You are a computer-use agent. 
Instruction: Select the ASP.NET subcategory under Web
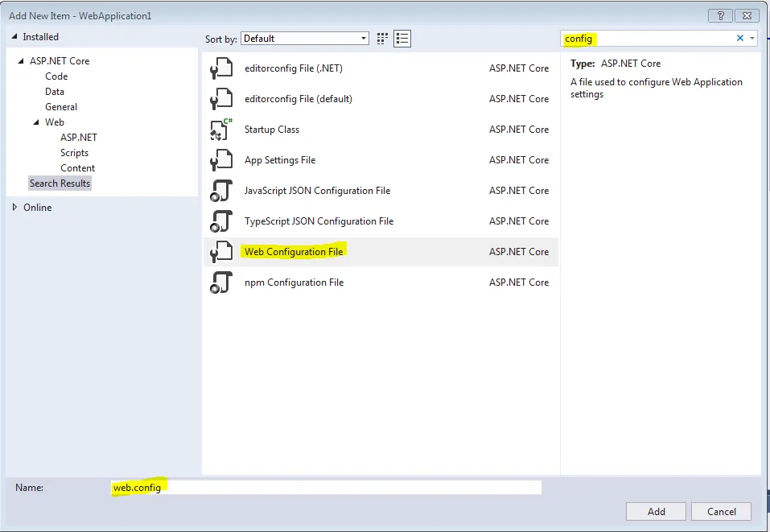click(79, 137)
